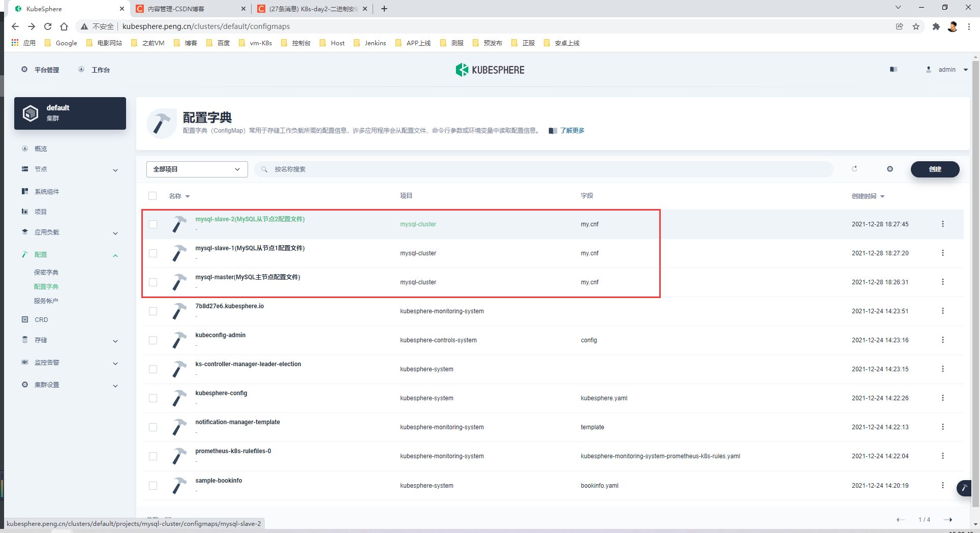The image size is (980, 533).
Task: Check the kubeconfig-admin row checkbox
Action: (153, 340)
